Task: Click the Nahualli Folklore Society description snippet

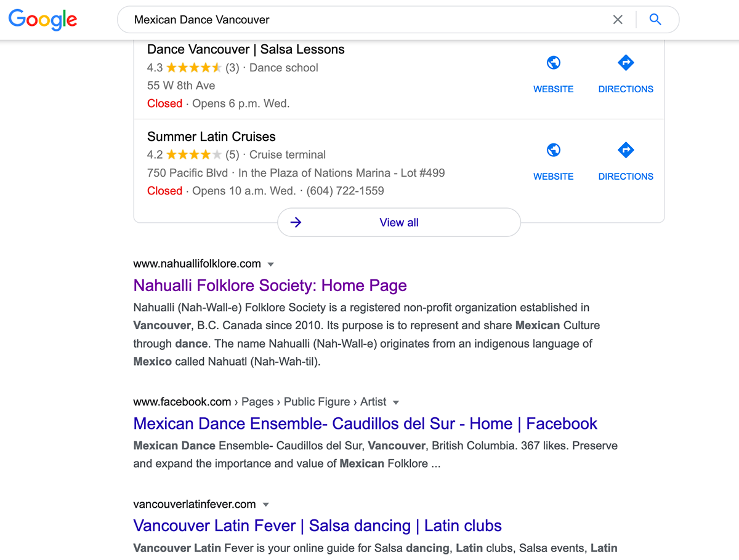Action: click(x=366, y=335)
